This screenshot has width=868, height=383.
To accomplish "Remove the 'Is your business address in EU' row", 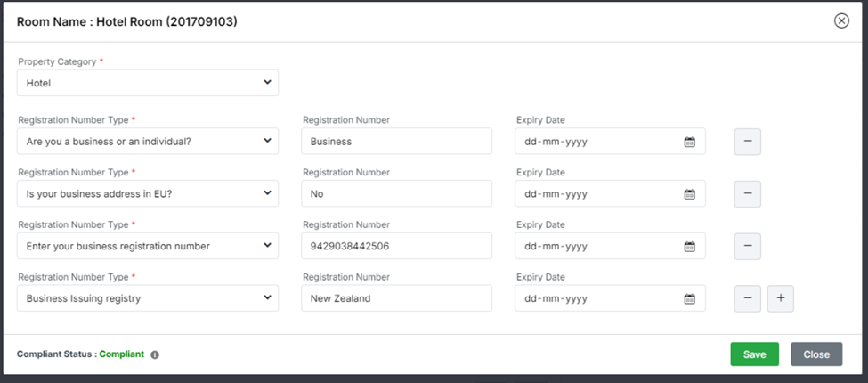I will (x=747, y=194).
